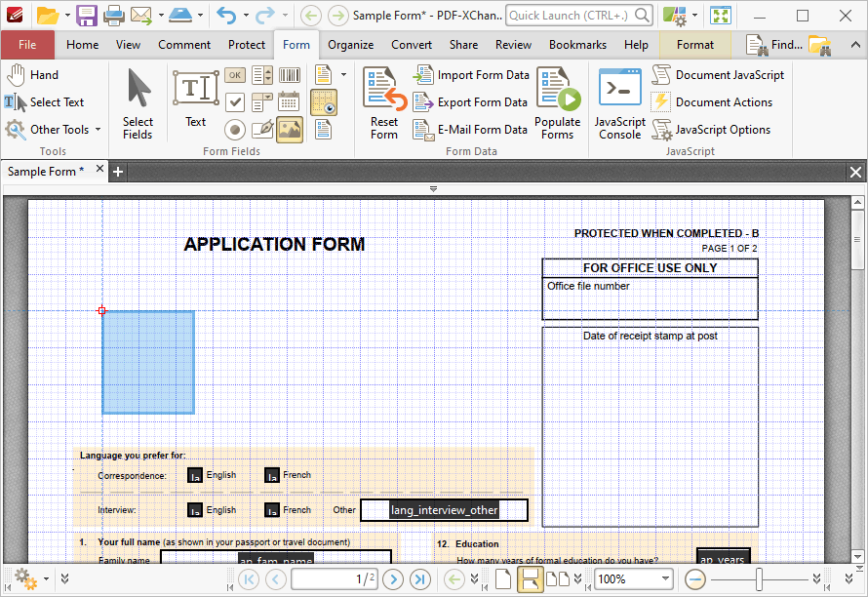The height and width of the screenshot is (597, 868).
Task: Expand Other Tools dropdown
Action: [98, 130]
